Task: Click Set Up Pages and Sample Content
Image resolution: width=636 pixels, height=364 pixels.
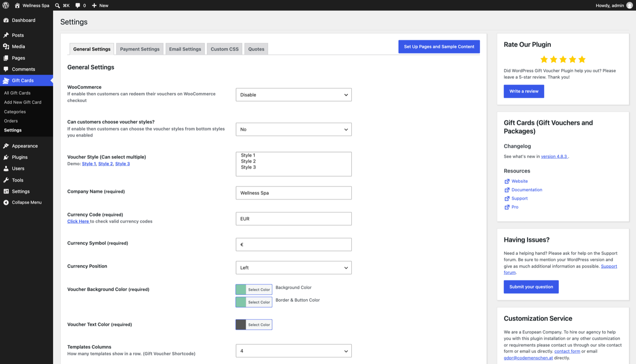Action: [439, 46]
